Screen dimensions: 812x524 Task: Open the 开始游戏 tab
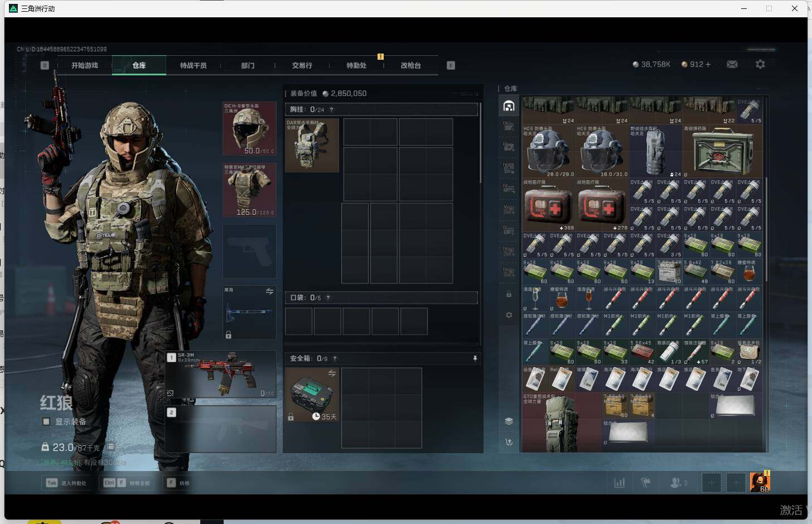[x=85, y=65]
